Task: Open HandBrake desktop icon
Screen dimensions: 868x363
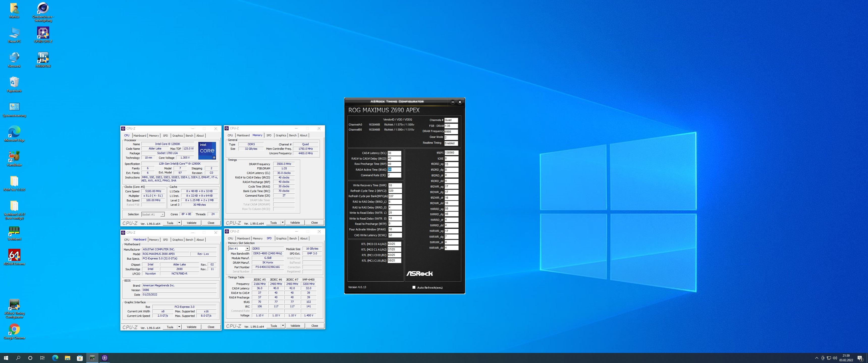Action: (x=14, y=157)
